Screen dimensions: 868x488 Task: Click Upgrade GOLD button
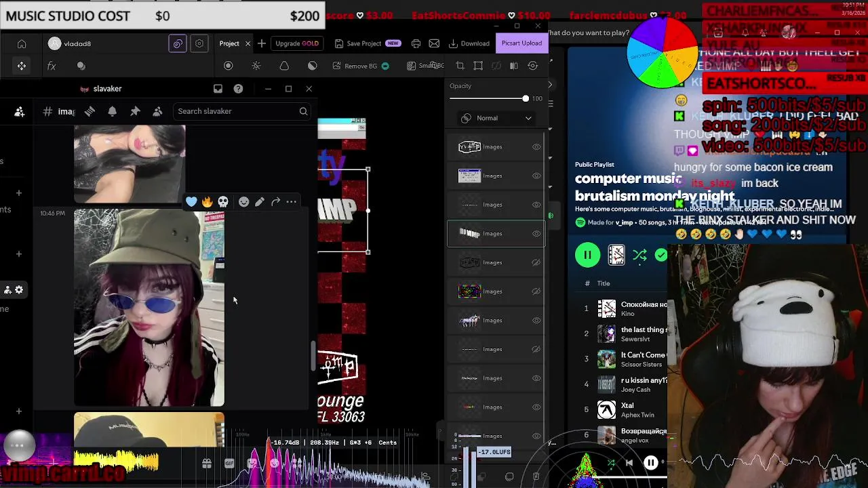pyautogui.click(x=296, y=43)
